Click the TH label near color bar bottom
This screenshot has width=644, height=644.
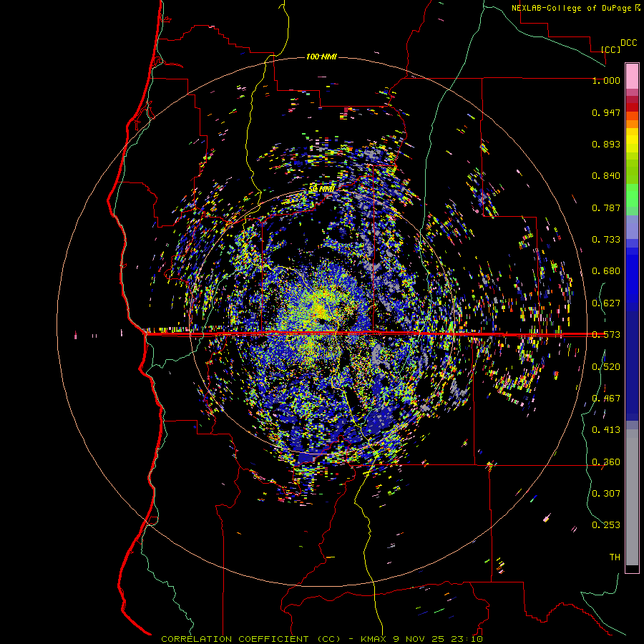pyautogui.click(x=615, y=557)
